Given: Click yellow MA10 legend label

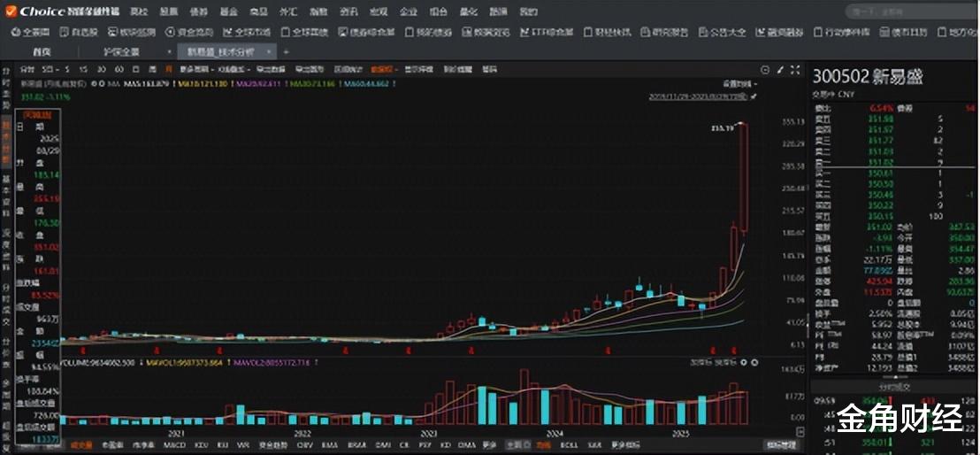Looking at the screenshot, I should click(x=203, y=82).
